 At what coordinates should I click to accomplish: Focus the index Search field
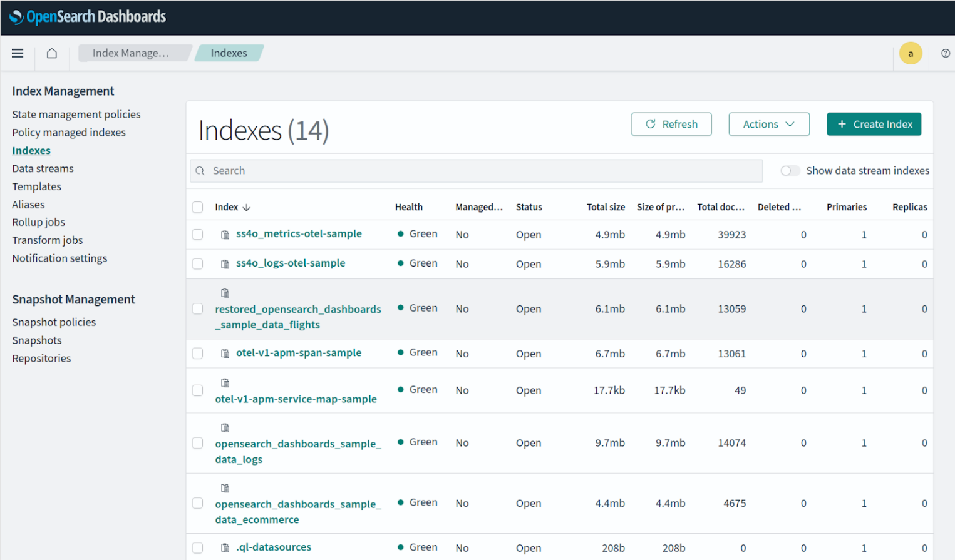[x=476, y=171]
